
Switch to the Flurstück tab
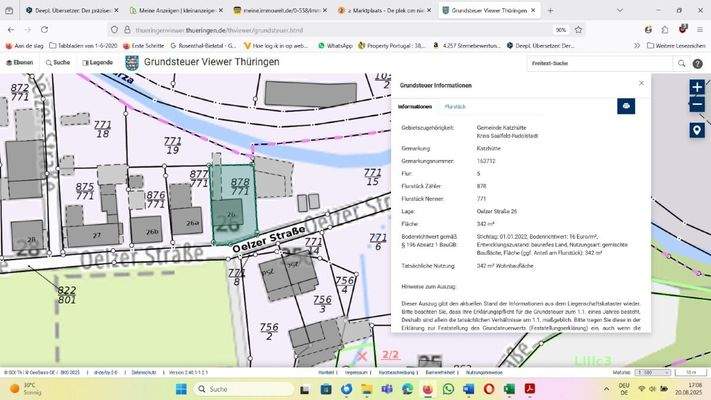click(x=455, y=106)
